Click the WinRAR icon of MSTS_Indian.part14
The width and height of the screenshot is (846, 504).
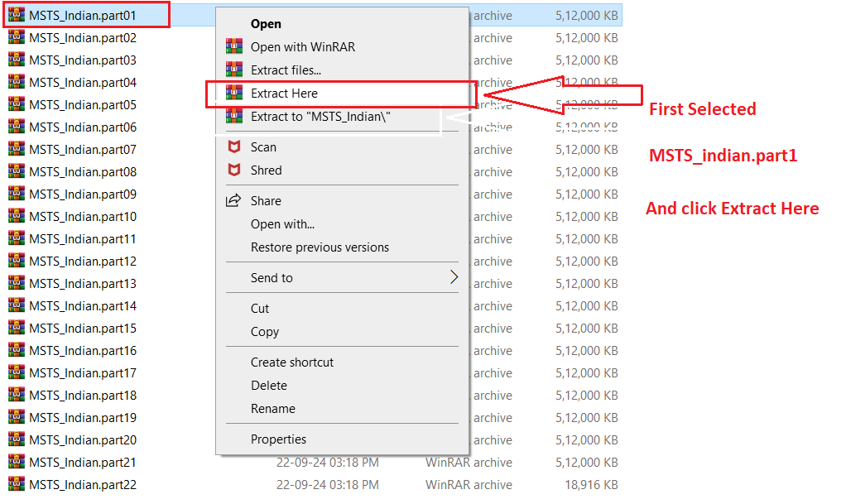tap(17, 305)
